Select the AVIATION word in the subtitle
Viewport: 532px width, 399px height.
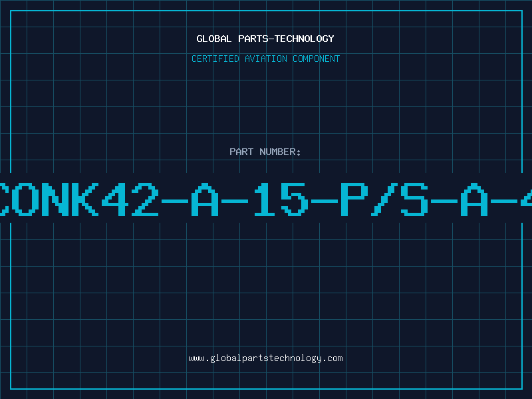pyautogui.click(x=266, y=59)
